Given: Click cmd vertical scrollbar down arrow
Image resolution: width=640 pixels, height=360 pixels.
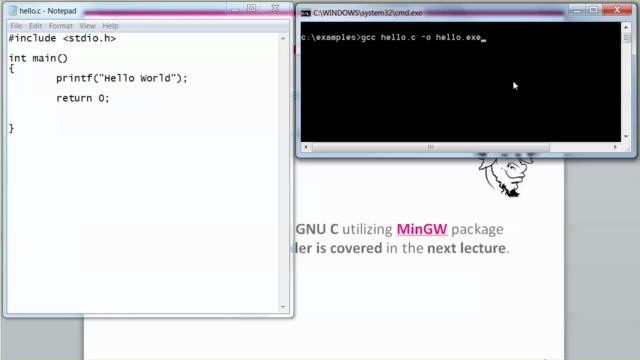Looking at the screenshot, I should (x=626, y=136).
